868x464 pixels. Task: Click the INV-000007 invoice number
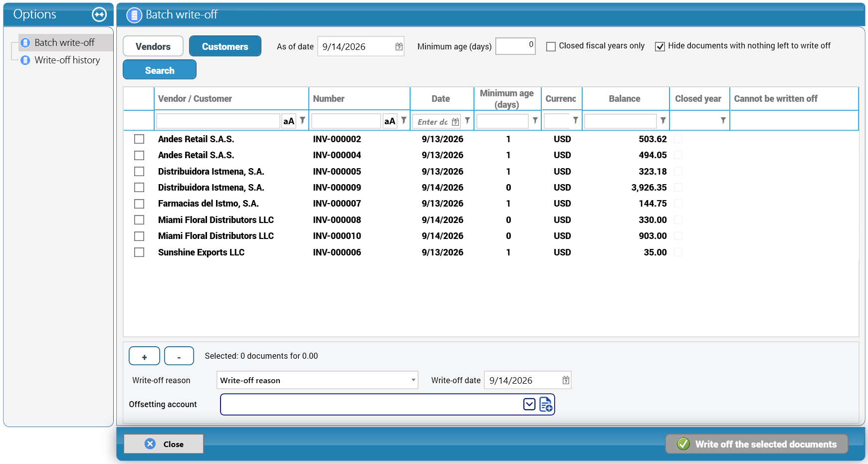point(337,204)
